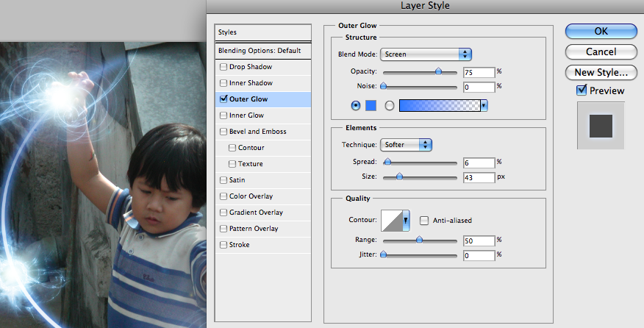Click the Opacity value field
The width and height of the screenshot is (644, 328).
pyautogui.click(x=479, y=72)
